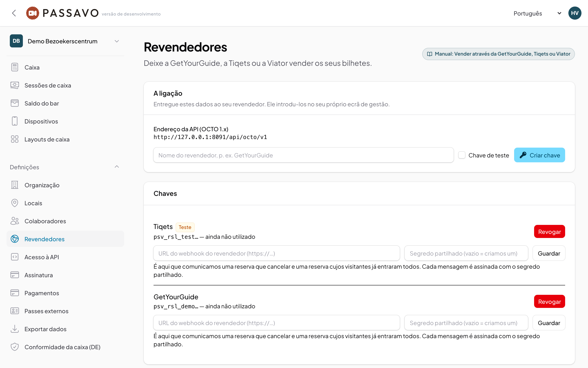Viewport: 588px width, 368px height.
Task: Go to Dispositivos in the sidebar
Action: tap(65, 121)
